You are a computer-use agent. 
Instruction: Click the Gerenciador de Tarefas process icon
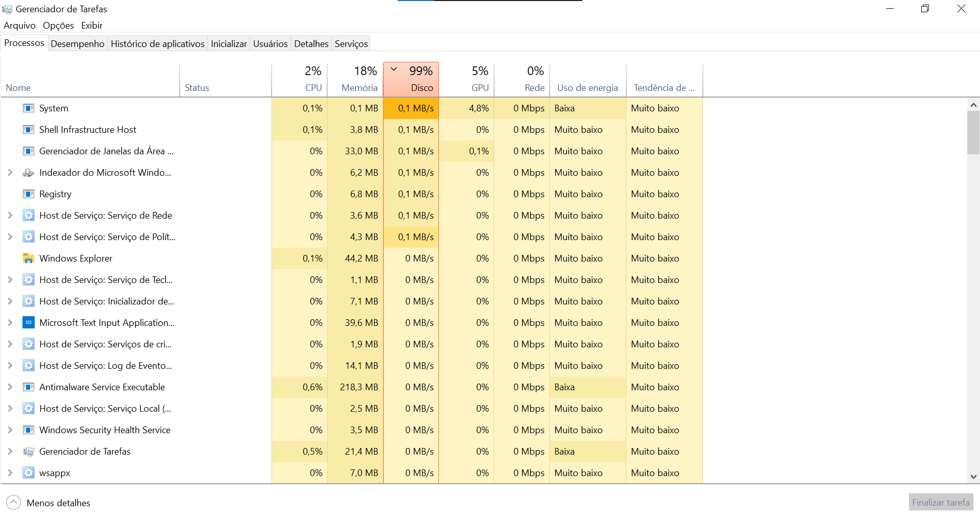click(29, 452)
